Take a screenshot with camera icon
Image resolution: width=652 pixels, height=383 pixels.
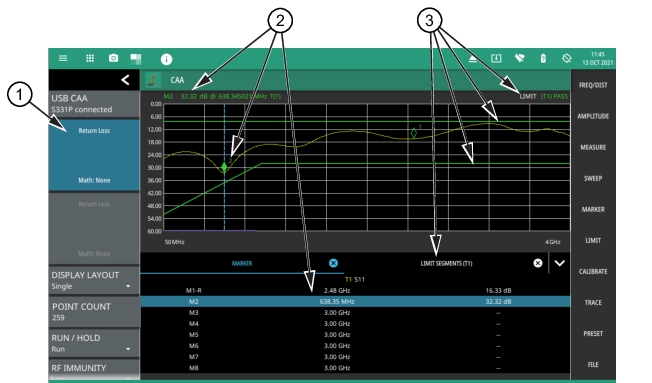(x=114, y=58)
